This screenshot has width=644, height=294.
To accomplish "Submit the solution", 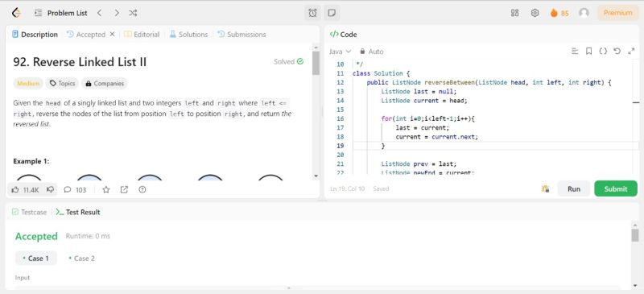I will pos(616,188).
